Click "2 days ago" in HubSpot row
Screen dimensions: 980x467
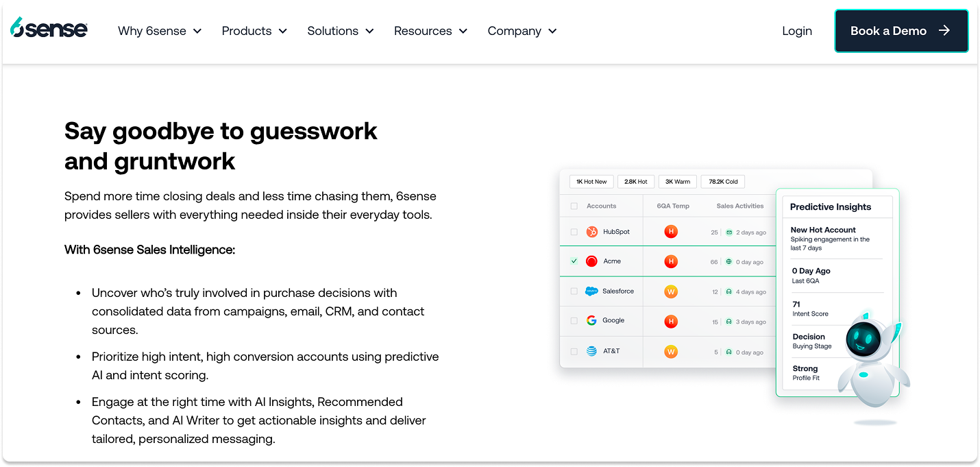[x=751, y=232]
